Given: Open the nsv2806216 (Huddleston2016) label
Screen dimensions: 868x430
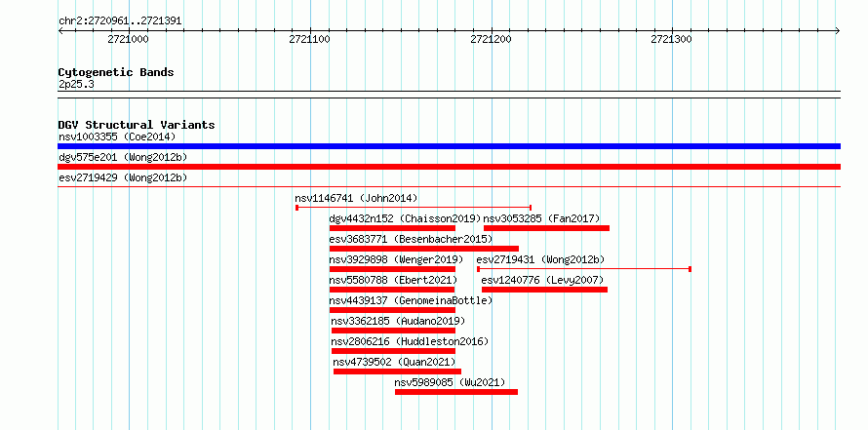Looking at the screenshot, I should (x=410, y=341).
